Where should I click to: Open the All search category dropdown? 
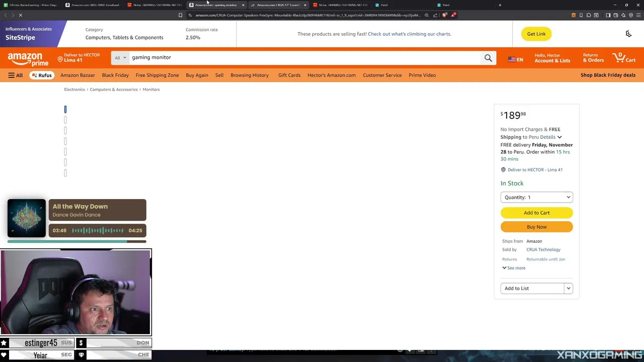(120, 58)
